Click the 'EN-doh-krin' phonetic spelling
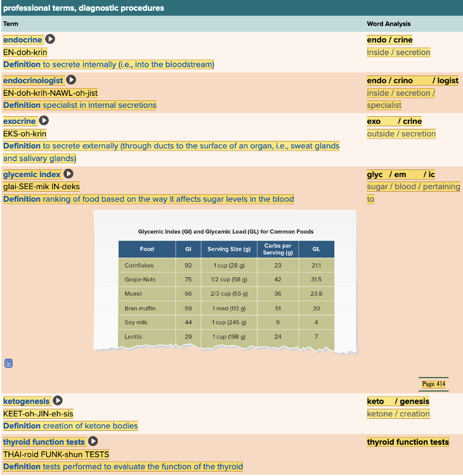Image resolution: width=463 pixels, height=476 pixels. click(x=25, y=52)
